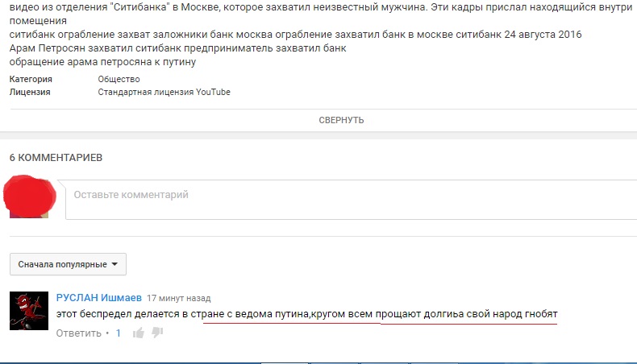Click the '6 КОММЕНТАРИЕВ' heading
This screenshot has height=364, width=637.
pyautogui.click(x=56, y=158)
